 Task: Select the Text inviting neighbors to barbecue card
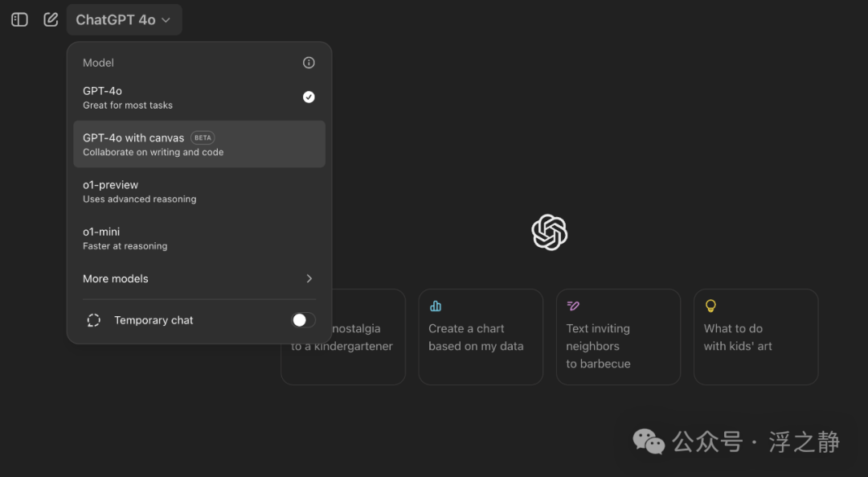click(618, 337)
